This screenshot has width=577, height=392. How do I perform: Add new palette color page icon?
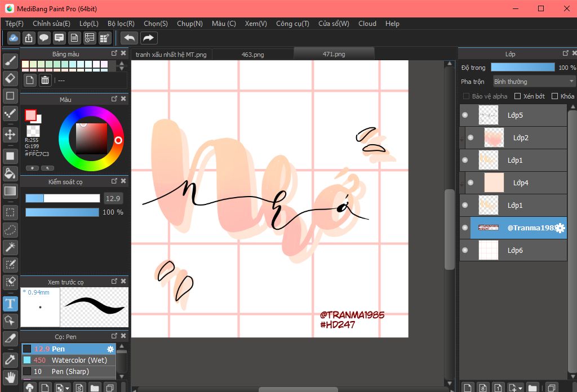[x=30, y=80]
